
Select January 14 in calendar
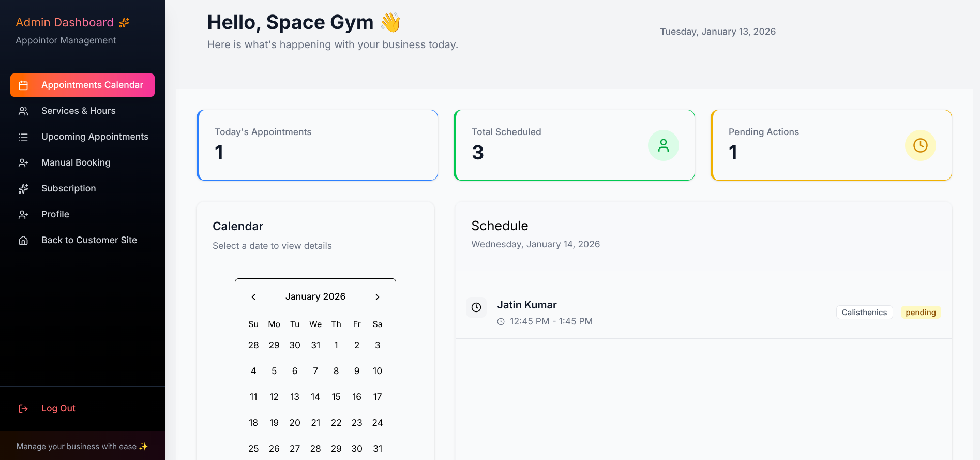[315, 397]
